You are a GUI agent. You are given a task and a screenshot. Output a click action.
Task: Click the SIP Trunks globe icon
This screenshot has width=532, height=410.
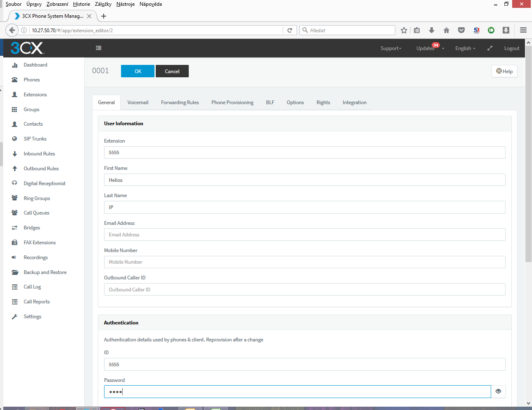click(15, 139)
